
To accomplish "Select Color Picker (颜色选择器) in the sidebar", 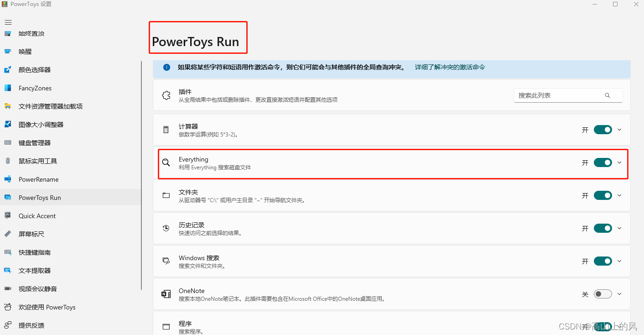I will 70,70.
